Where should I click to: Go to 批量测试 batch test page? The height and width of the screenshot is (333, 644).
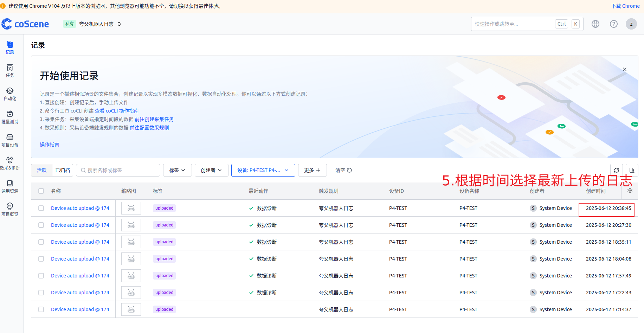pyautogui.click(x=10, y=117)
